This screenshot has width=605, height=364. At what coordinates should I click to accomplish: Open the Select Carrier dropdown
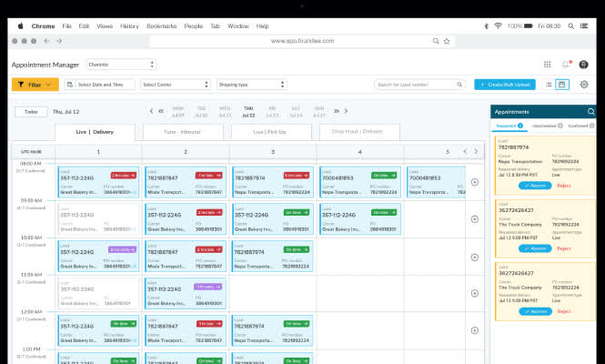[176, 85]
